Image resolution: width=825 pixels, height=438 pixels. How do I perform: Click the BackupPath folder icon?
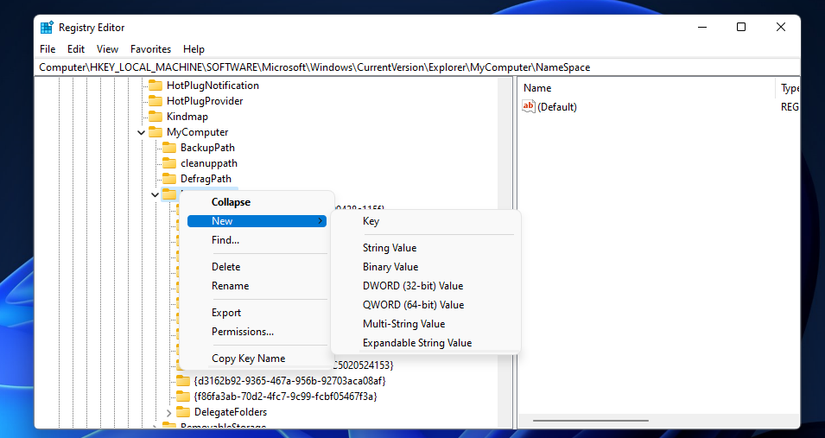(x=169, y=147)
